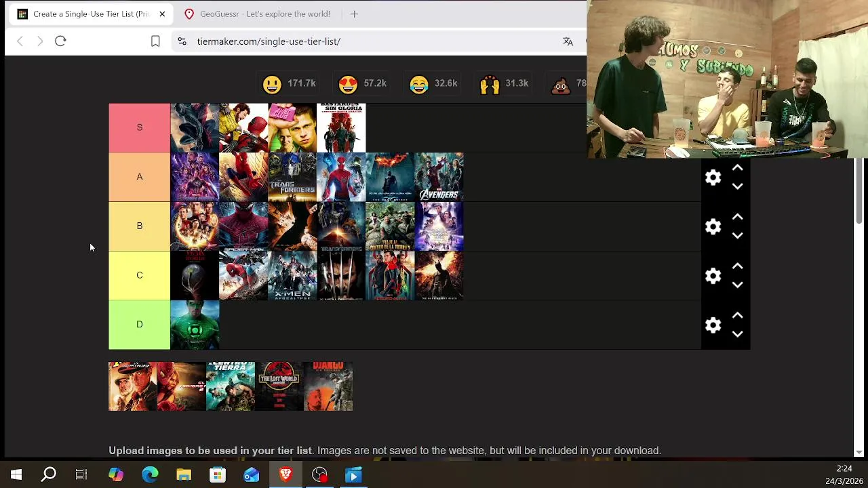Click the yellow-orange B tier label

pyautogui.click(x=139, y=226)
